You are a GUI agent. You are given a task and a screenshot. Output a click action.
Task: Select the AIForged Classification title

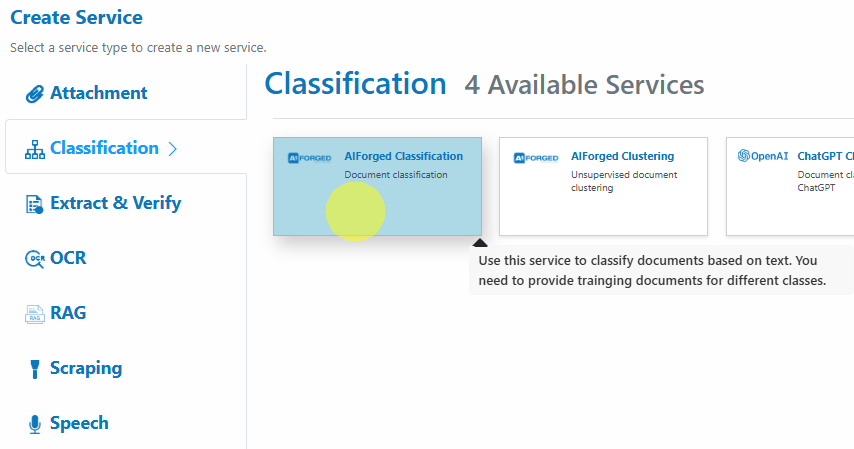(x=404, y=156)
